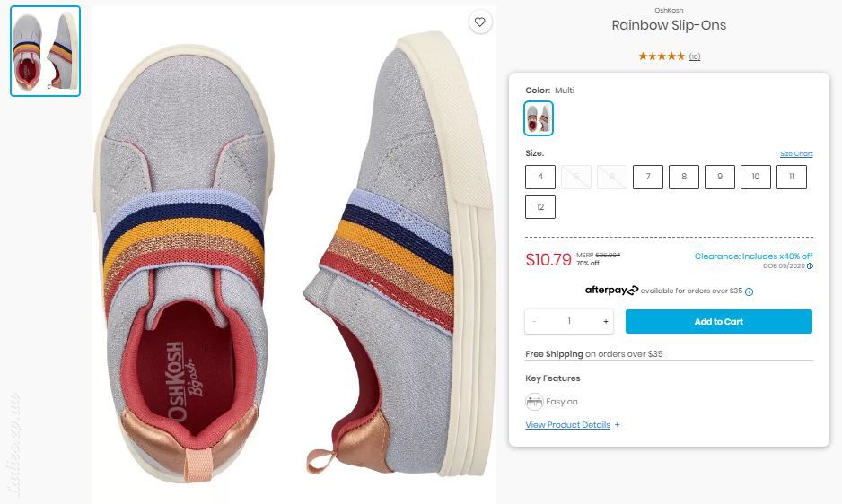Add to Cart

click(718, 322)
